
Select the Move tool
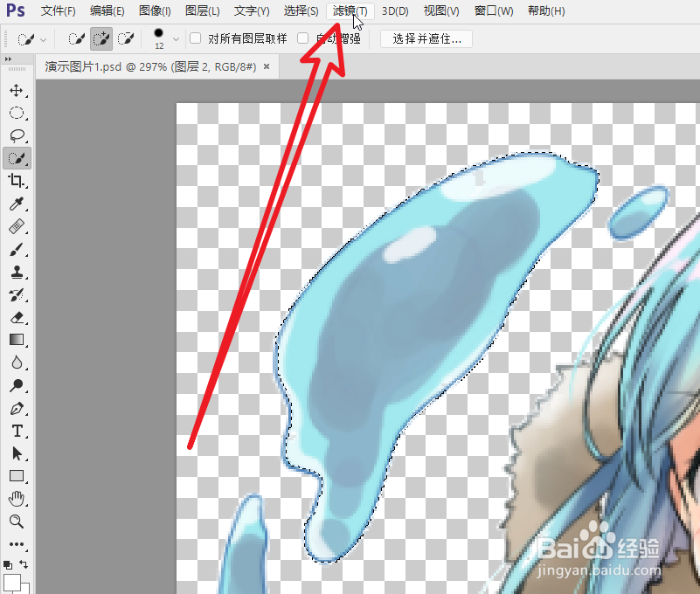click(17, 90)
